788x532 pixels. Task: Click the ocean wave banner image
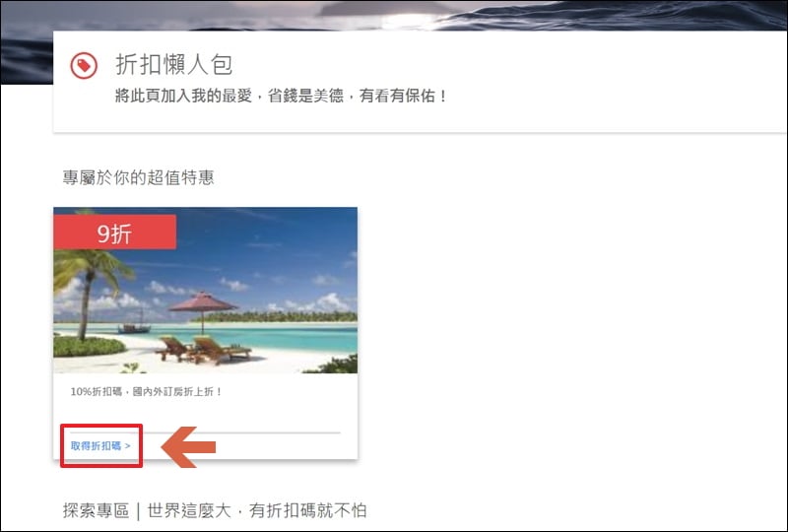point(394,15)
